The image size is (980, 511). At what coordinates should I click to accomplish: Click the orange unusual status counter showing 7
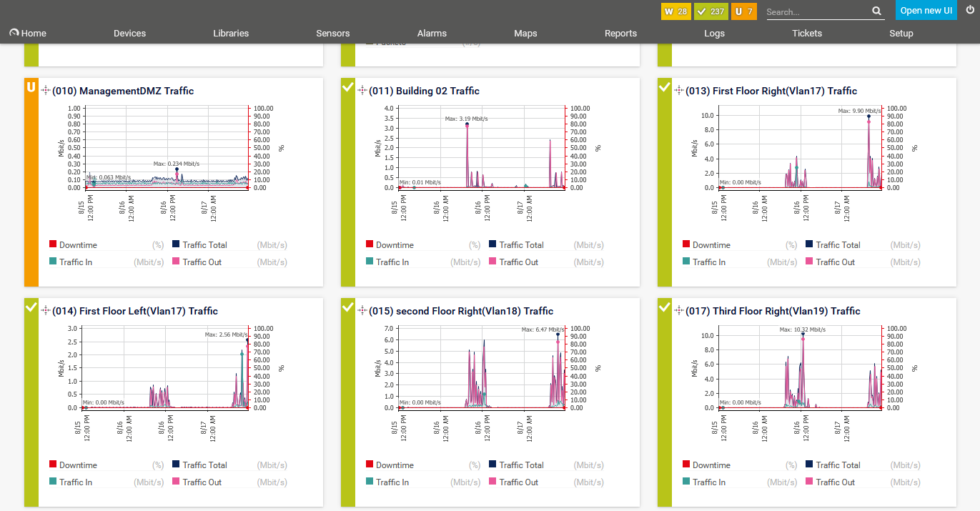pyautogui.click(x=744, y=11)
